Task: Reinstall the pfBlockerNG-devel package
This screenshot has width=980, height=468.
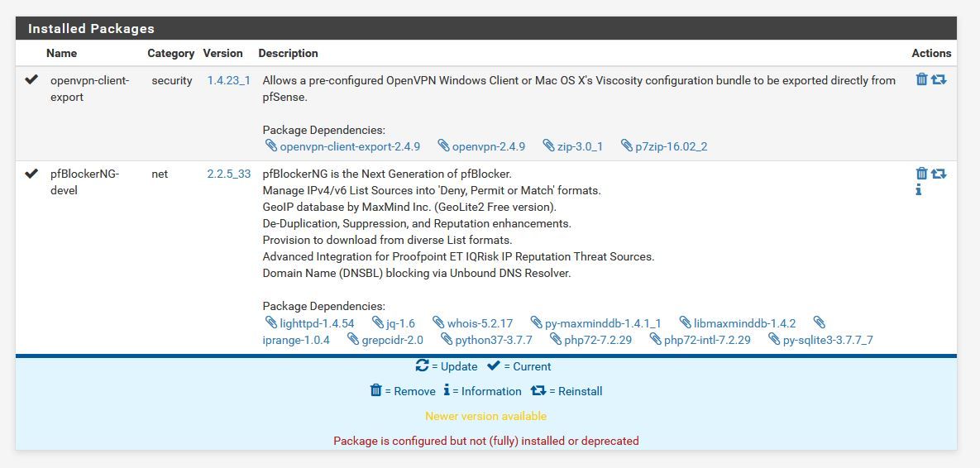Action: [x=939, y=174]
